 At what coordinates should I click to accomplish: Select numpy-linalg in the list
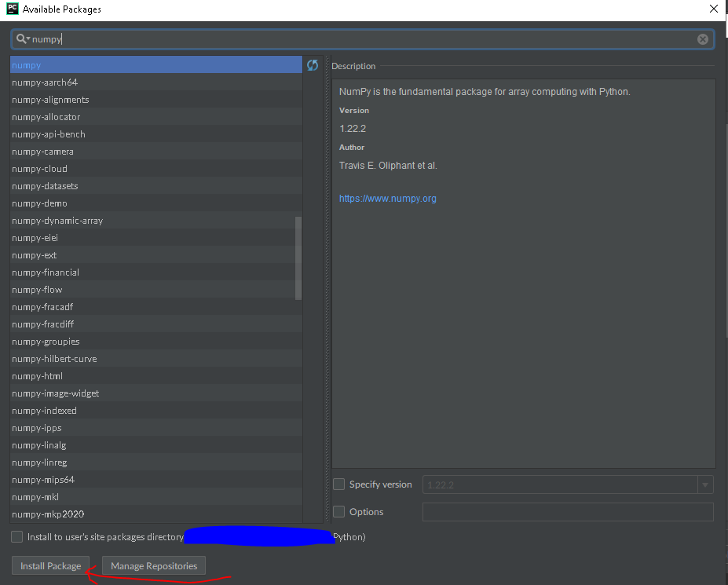point(156,444)
